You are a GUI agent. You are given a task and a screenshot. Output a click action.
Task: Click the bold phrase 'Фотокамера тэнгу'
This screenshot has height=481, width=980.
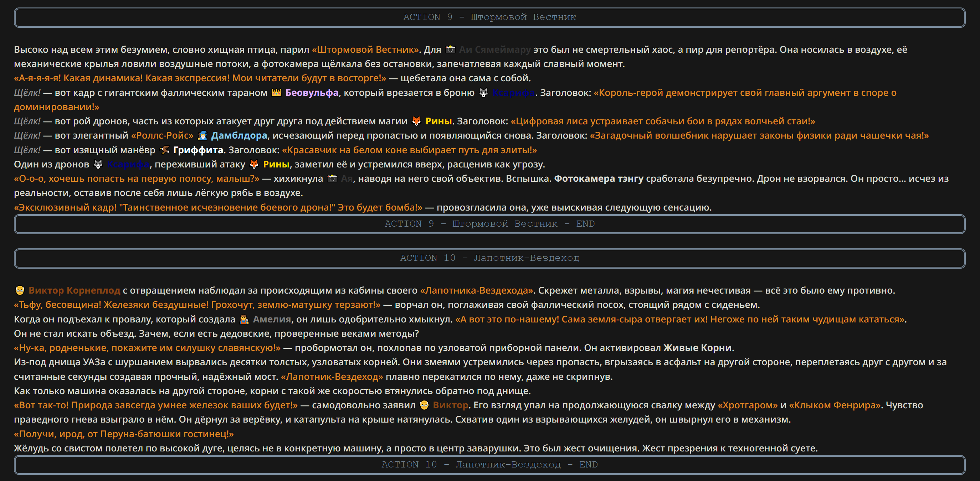(599, 179)
